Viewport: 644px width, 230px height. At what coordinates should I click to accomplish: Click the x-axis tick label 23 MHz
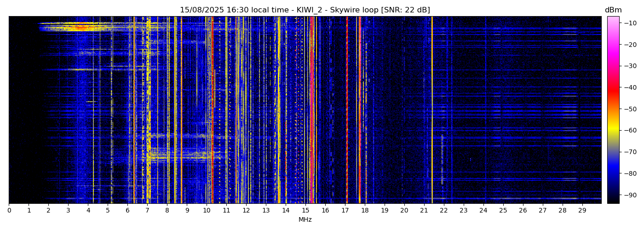[x=464, y=211]
